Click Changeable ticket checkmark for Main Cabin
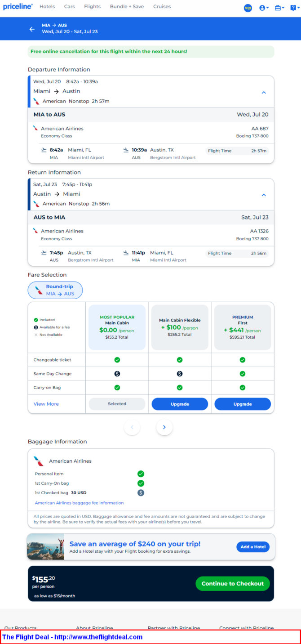Image resolution: width=301 pixels, height=644 pixels. 117,360
